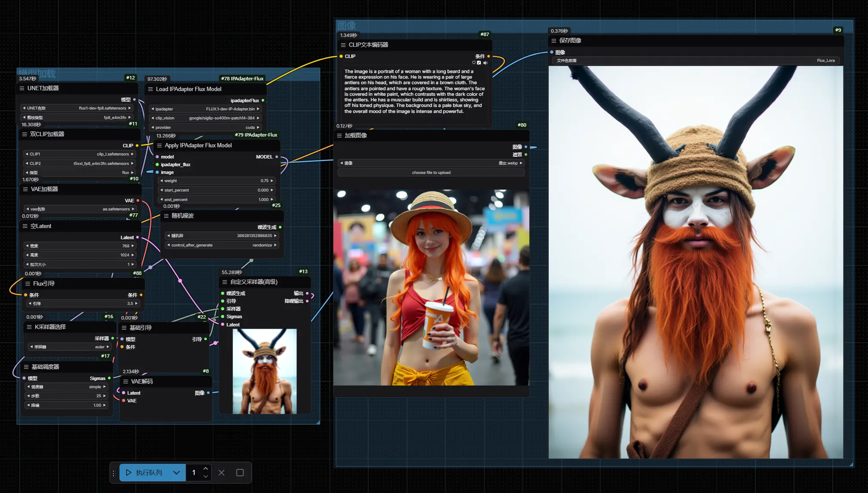Viewport: 868px width, 493px height.
Task: Click the MODEL output socket on the Apply IPAdapter node
Action: click(x=277, y=157)
